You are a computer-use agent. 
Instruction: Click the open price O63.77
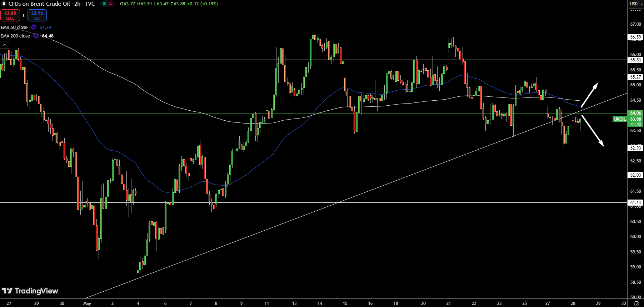coord(128,4)
